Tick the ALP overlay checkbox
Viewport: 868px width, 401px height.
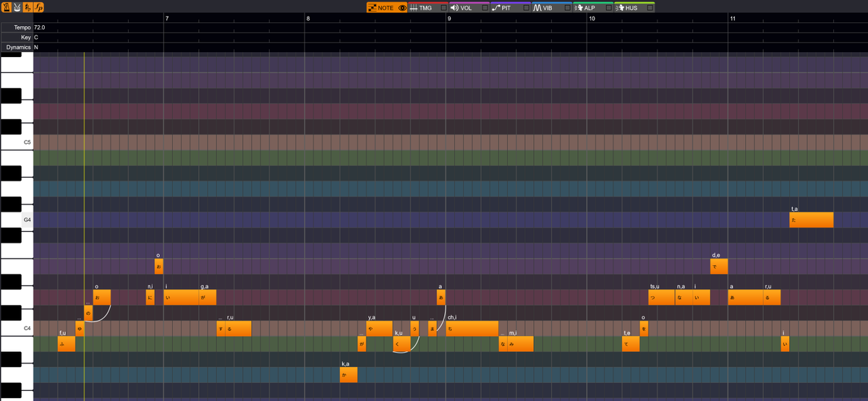[x=608, y=8]
